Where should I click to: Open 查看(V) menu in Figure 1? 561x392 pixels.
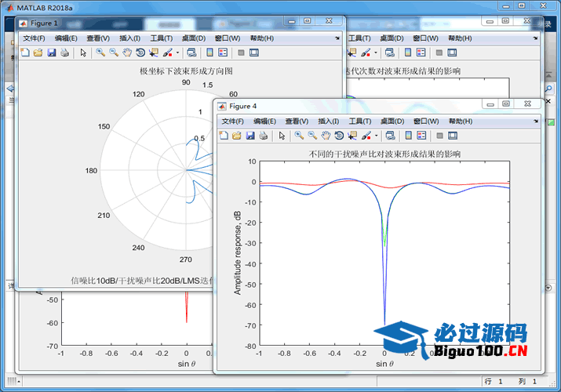click(97, 38)
